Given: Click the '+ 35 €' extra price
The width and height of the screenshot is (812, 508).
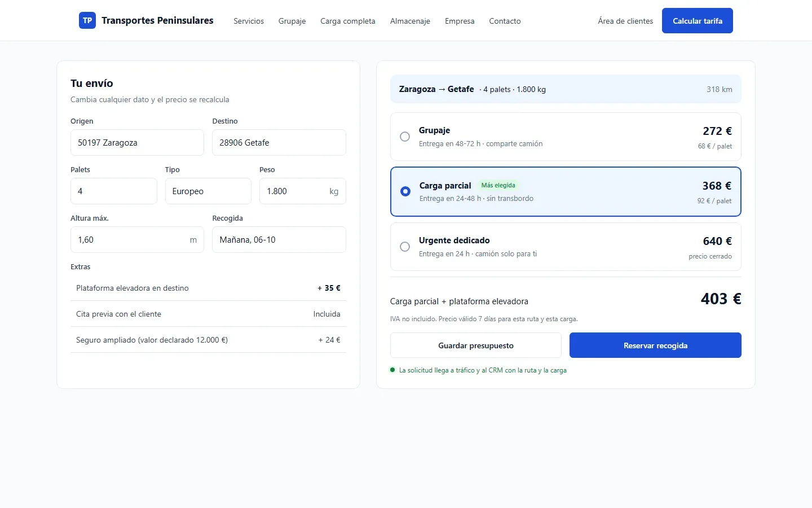Looking at the screenshot, I should click(x=329, y=288).
